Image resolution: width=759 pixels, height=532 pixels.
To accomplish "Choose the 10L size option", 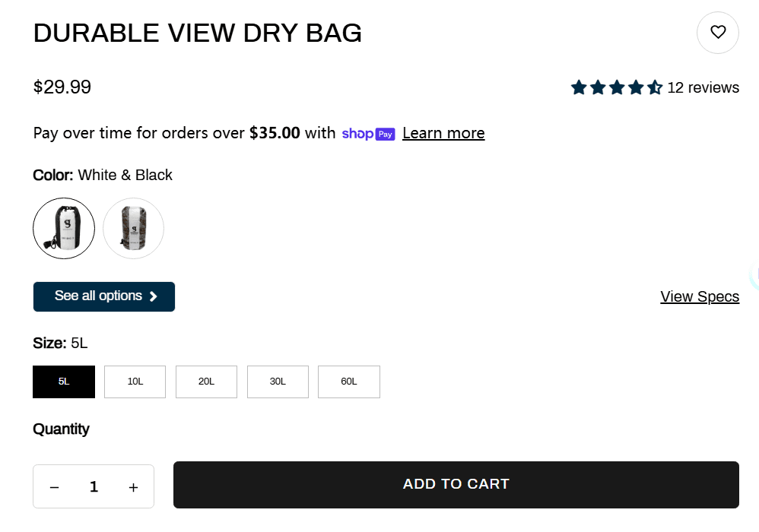I will [x=135, y=382].
